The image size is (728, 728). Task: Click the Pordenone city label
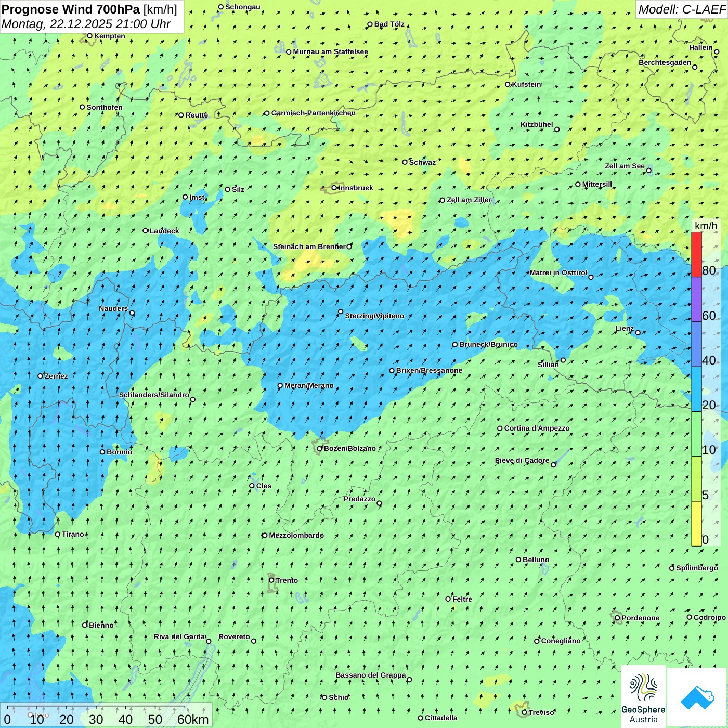[x=641, y=618]
